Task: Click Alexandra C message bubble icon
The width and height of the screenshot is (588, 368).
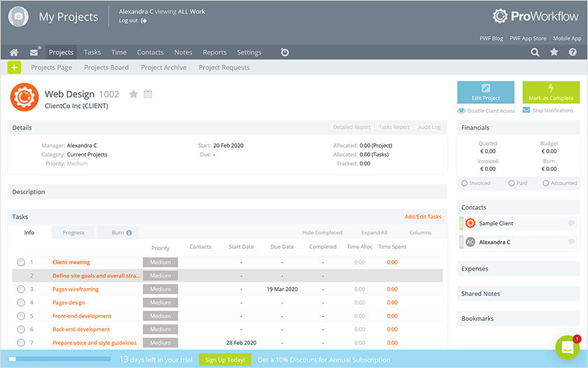Action: pyautogui.click(x=571, y=242)
